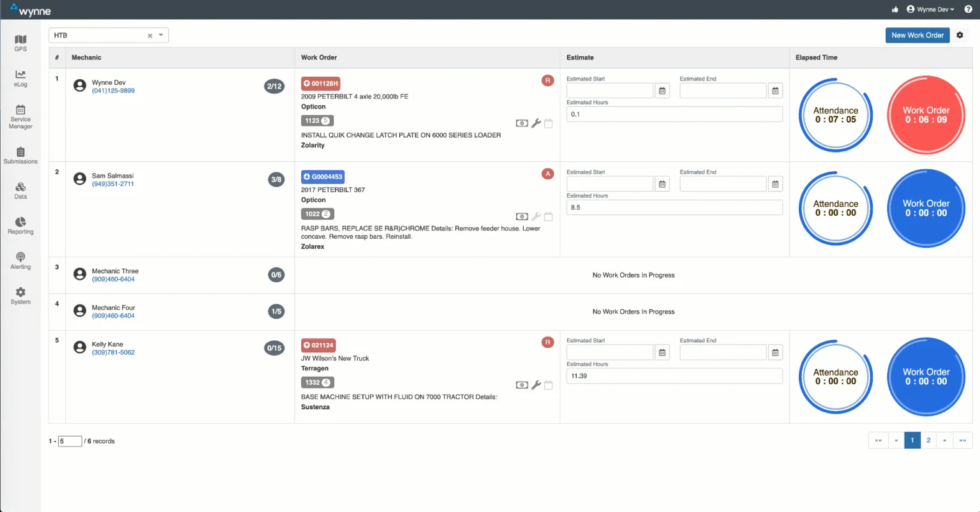980x512 pixels.
Task: Click Sam Salmassi phone (949)351-2711
Action: click(113, 184)
